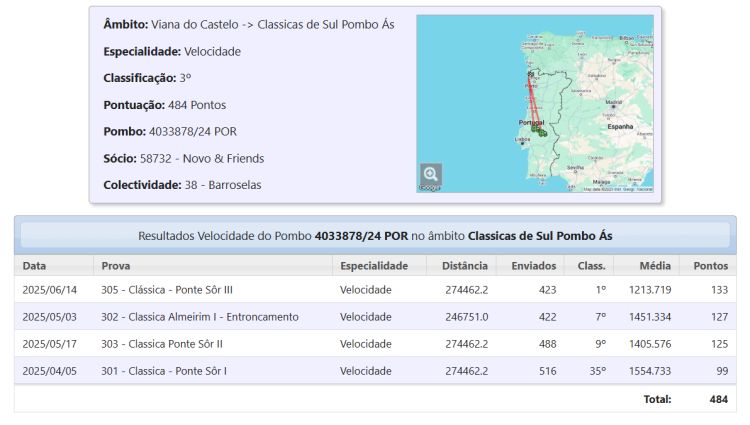Click the Enviados column header
The width and height of the screenshot is (750, 425).
tap(533, 266)
